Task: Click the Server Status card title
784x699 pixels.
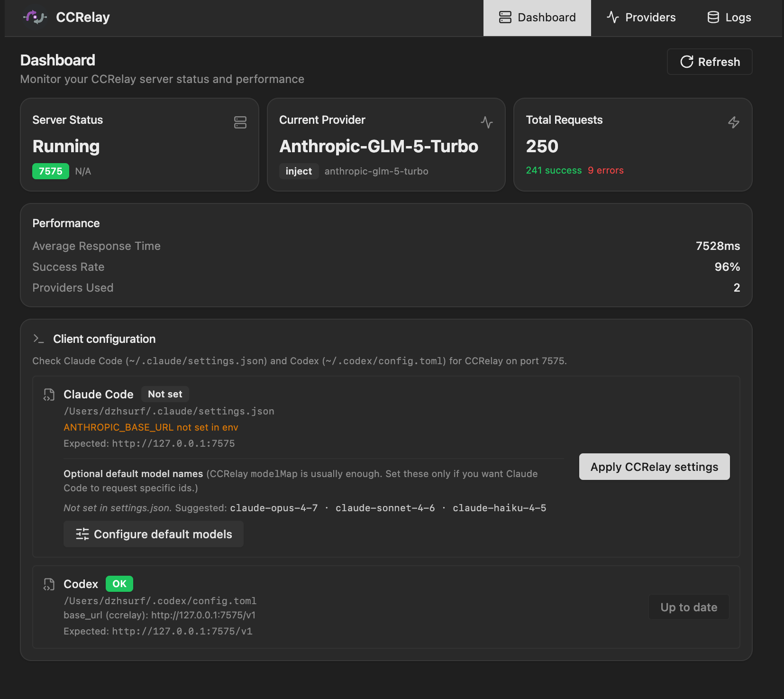Action: tap(67, 120)
